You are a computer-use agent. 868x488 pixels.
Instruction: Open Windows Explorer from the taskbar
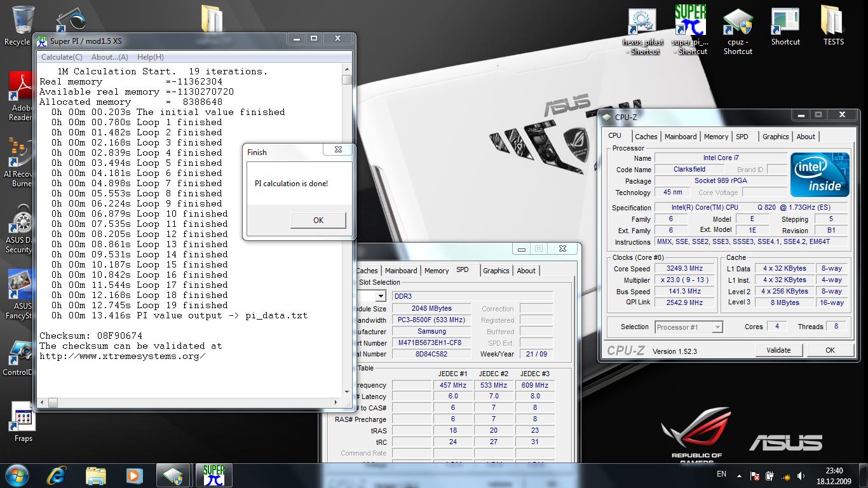point(95,475)
